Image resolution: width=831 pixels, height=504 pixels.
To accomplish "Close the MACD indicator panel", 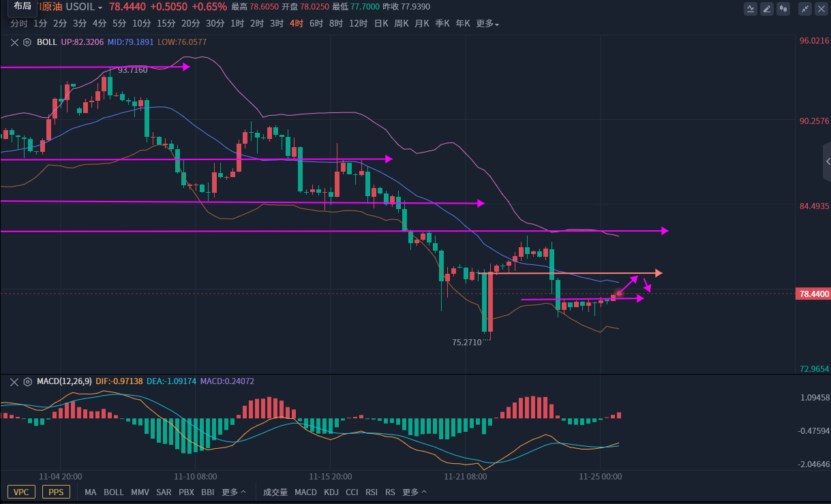I will point(14,381).
